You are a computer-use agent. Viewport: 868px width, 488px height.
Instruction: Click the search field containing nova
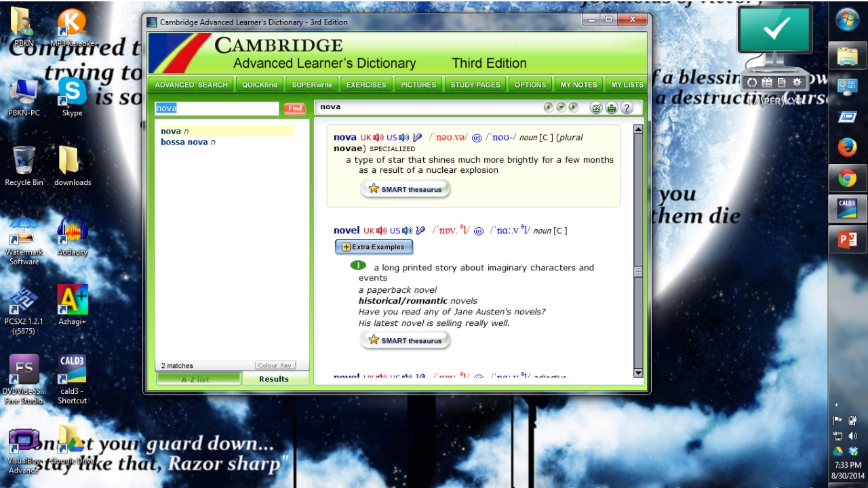coord(216,108)
